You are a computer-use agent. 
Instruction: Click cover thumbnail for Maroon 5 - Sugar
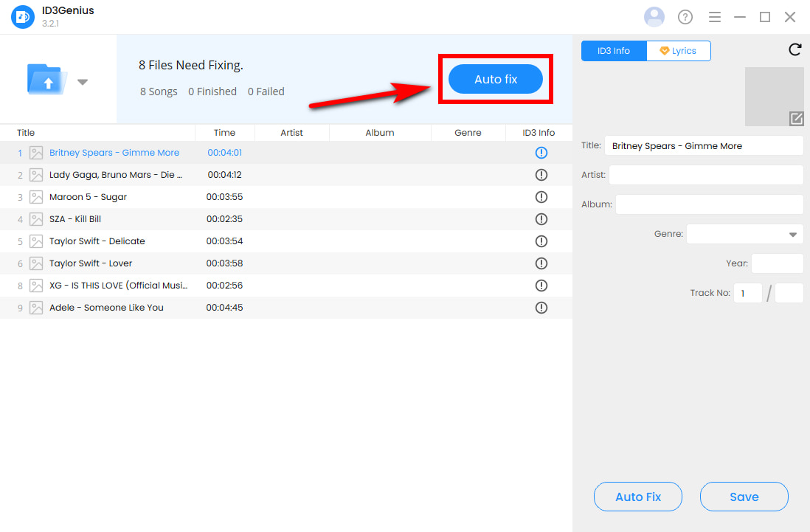36,197
